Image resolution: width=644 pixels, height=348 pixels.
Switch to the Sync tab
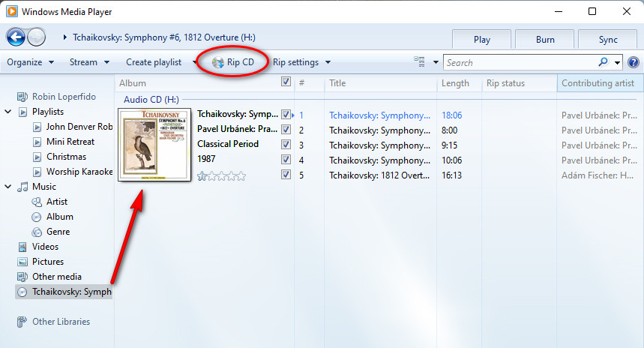608,40
